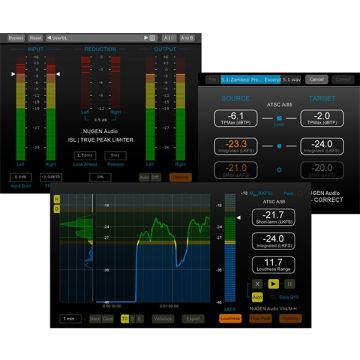Toggle the yellow Auto button in VisLM

coord(257,297)
